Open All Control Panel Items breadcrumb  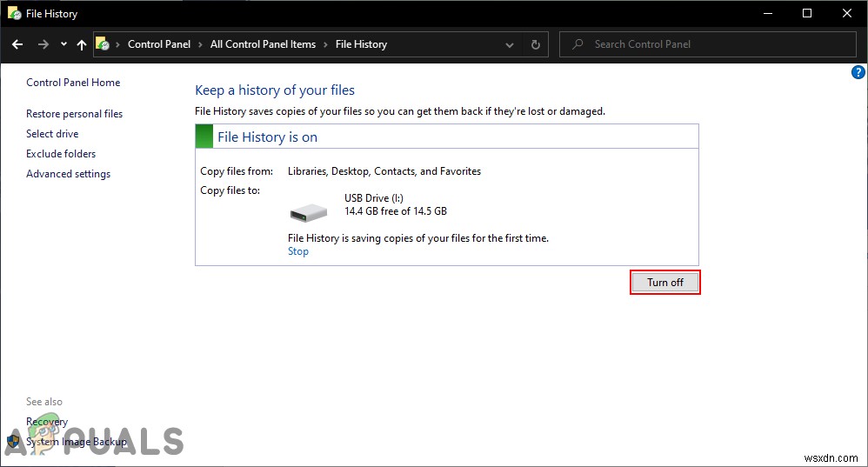(x=263, y=44)
